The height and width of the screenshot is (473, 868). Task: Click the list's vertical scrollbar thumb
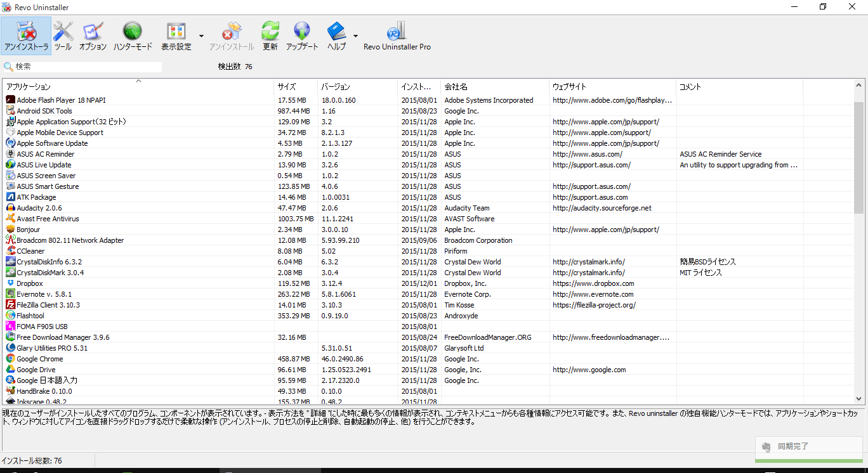(859, 157)
